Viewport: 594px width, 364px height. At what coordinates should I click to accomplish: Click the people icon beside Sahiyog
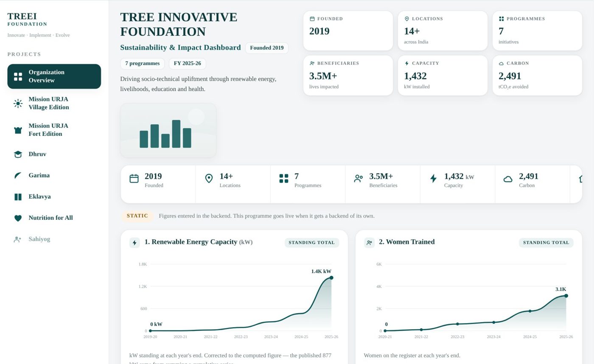(x=18, y=239)
